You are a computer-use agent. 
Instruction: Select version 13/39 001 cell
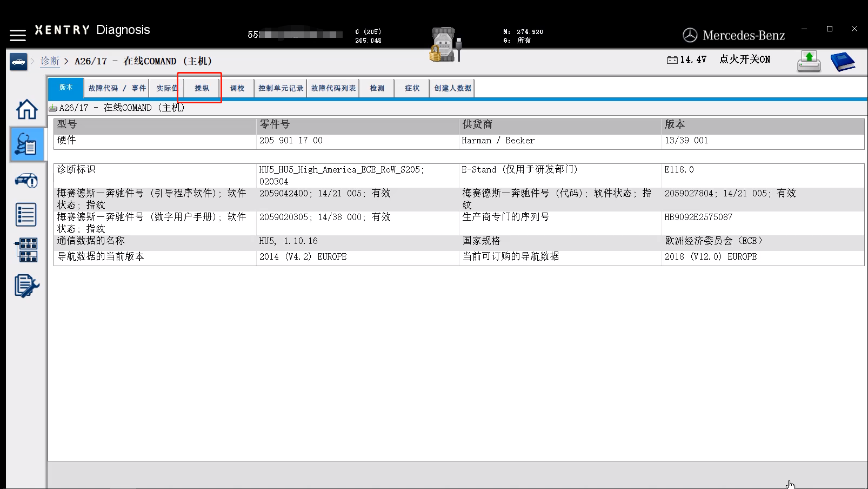pyautogui.click(x=686, y=141)
